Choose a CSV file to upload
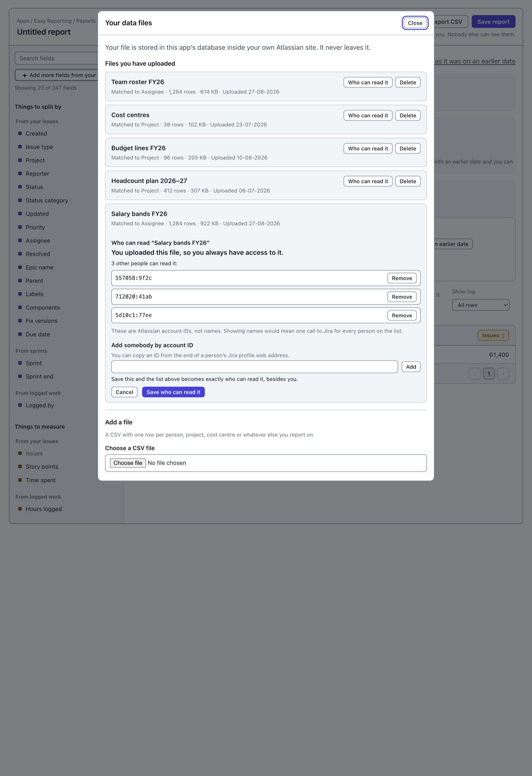Viewport: 532px width, 776px height. tap(128, 463)
